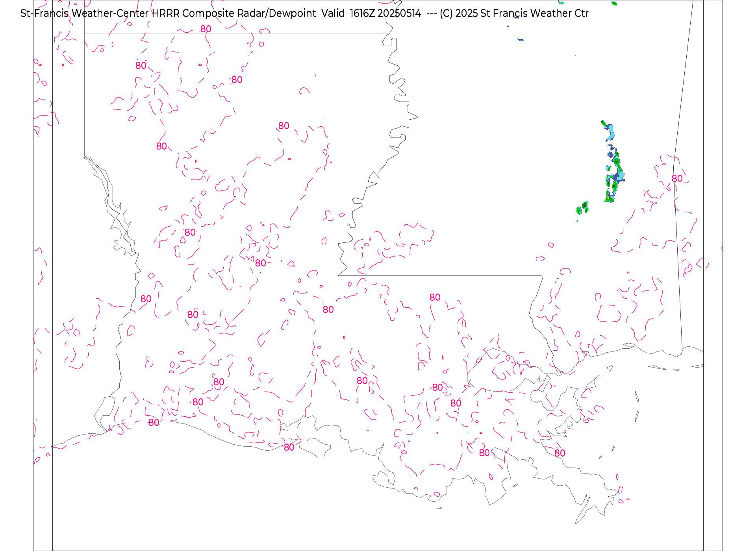Click the "St-Francis Weather-Center" heading text

[84, 13]
